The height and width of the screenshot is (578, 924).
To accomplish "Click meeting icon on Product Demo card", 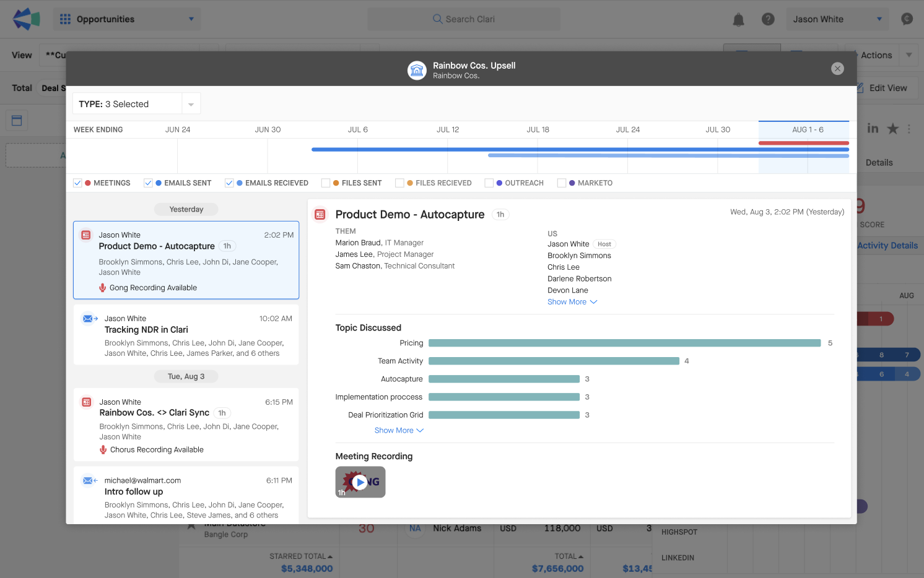I will (86, 235).
